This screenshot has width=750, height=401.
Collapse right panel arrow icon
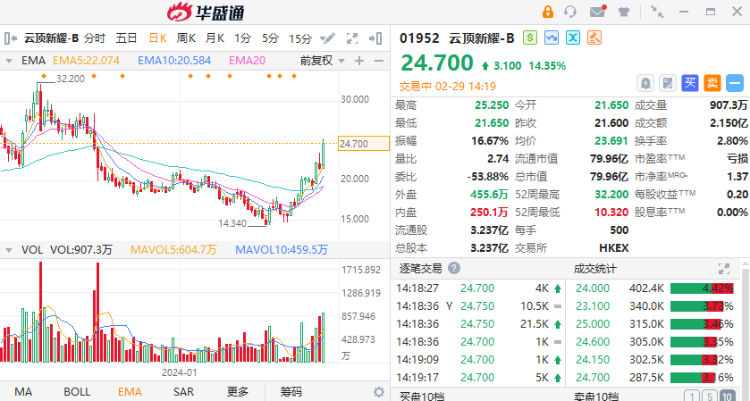pos(375,38)
